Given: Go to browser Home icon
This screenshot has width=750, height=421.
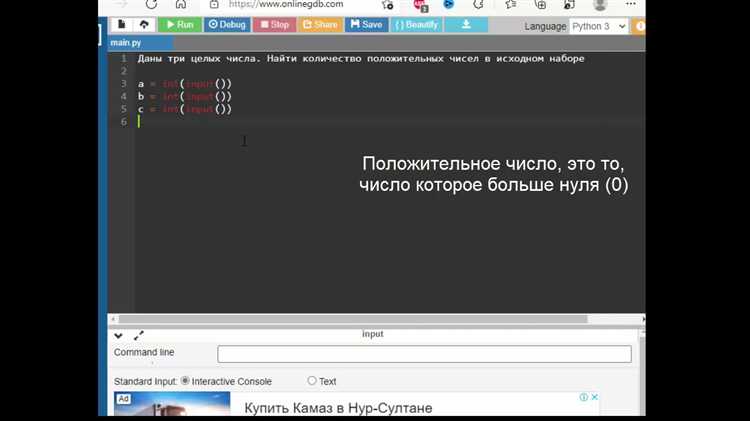Looking at the screenshot, I should (181, 4).
